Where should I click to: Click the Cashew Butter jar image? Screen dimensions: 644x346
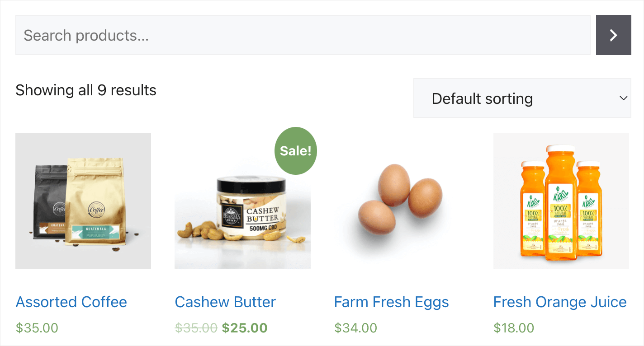tap(242, 201)
